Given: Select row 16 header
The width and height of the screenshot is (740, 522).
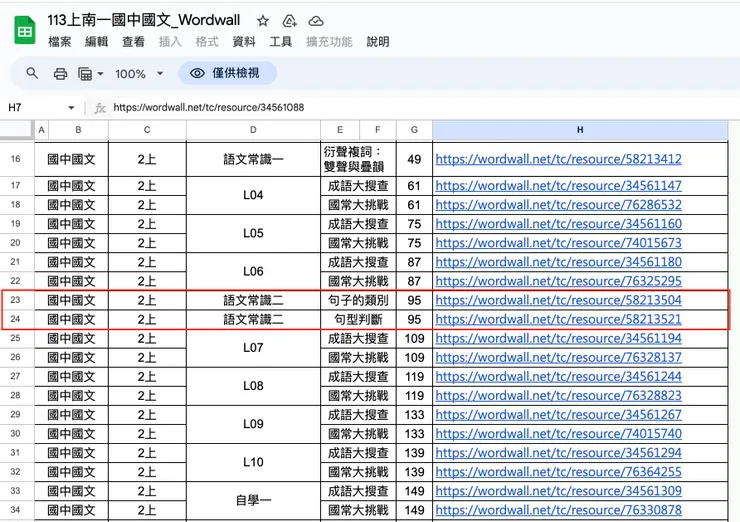Looking at the screenshot, I should pos(16,159).
